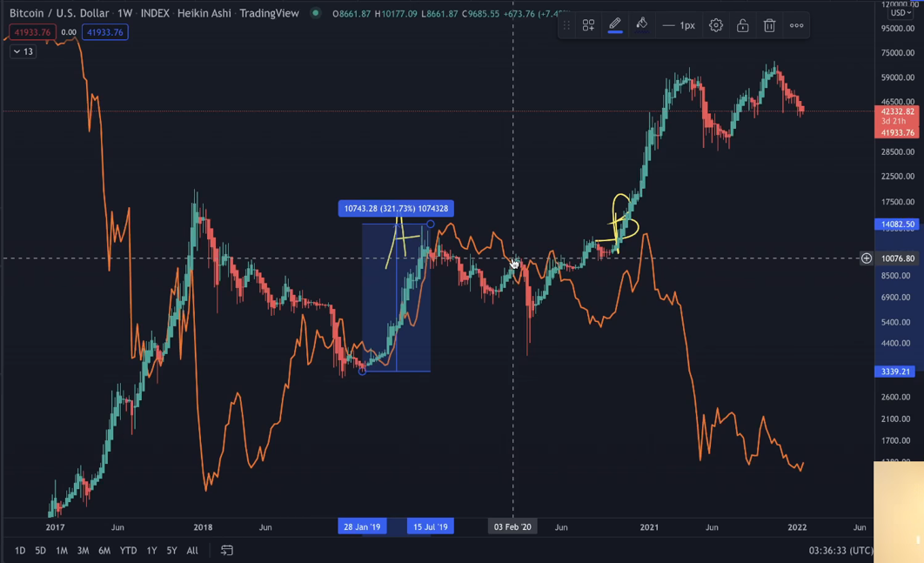Click the 22500.00 price axis label

point(898,177)
